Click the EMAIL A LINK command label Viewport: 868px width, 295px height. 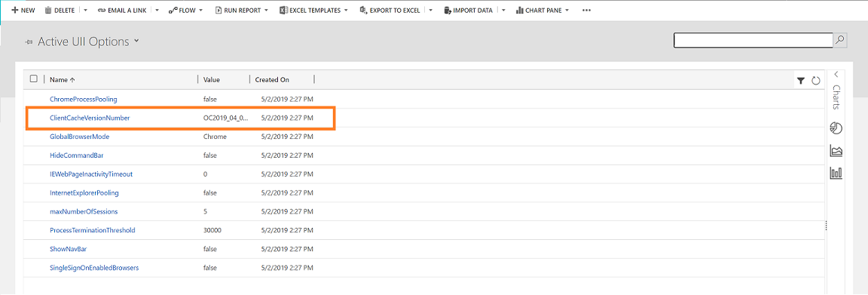click(127, 11)
